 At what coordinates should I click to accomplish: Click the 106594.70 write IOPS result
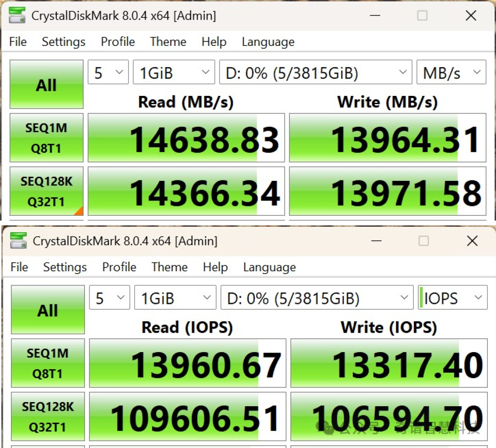[389, 416]
